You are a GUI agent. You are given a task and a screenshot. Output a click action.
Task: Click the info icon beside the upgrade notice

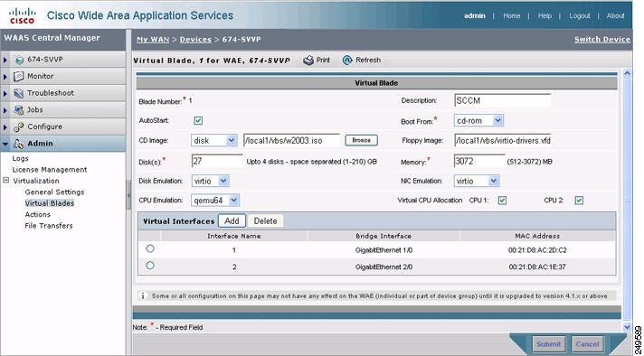coord(143,295)
